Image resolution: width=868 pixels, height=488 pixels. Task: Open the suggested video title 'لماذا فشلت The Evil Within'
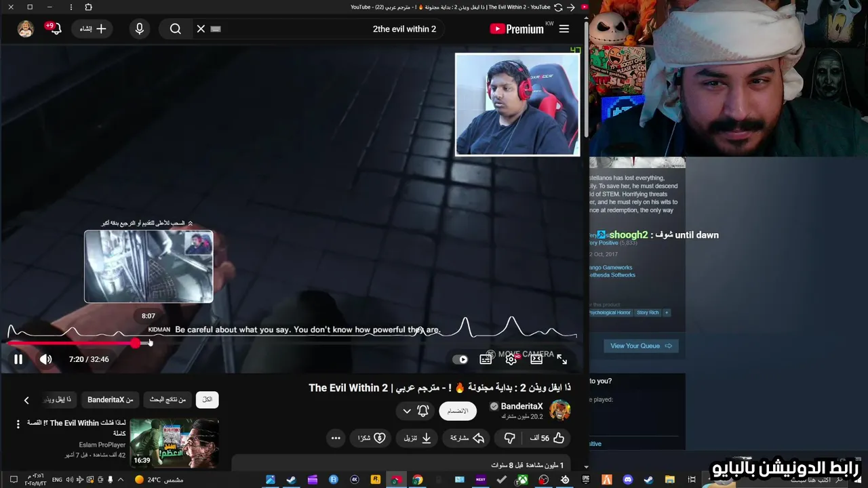point(76,428)
